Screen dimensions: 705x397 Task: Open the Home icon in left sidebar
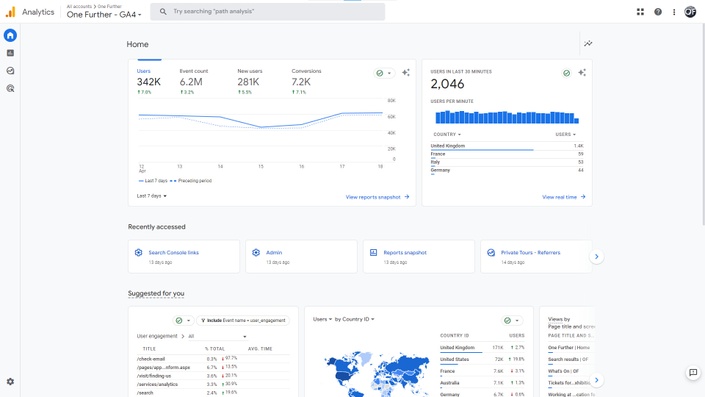(x=10, y=35)
